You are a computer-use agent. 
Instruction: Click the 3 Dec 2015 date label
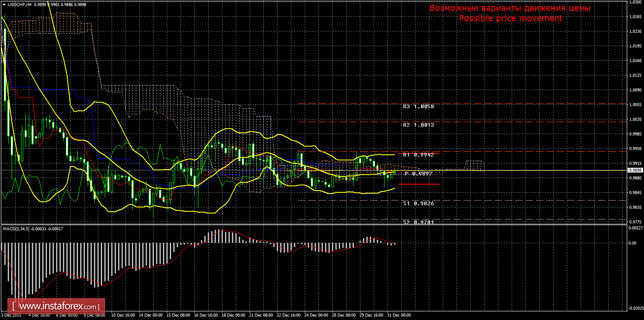click(x=11, y=315)
